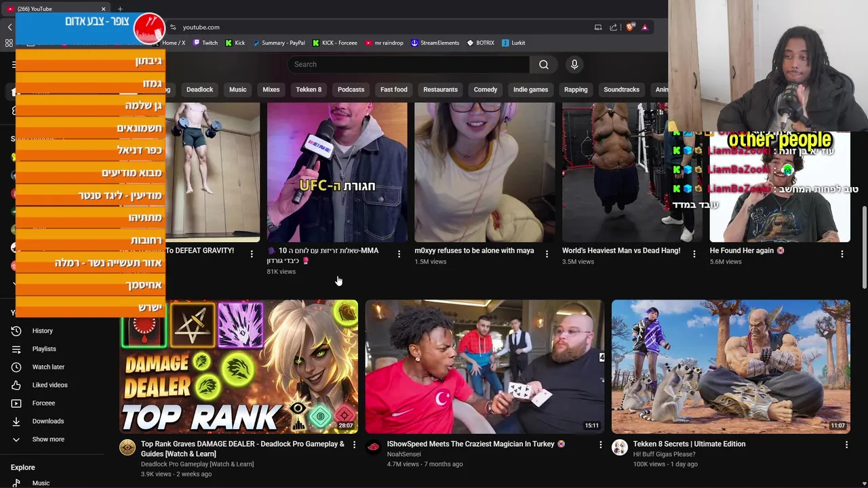Open options for World's Heaviest Man short
Image resolution: width=868 pixels, height=488 pixels.
point(694,254)
